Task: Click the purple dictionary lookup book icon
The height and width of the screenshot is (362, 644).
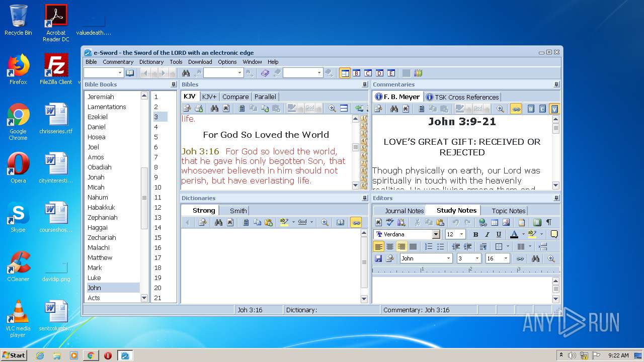Action: coord(265,73)
